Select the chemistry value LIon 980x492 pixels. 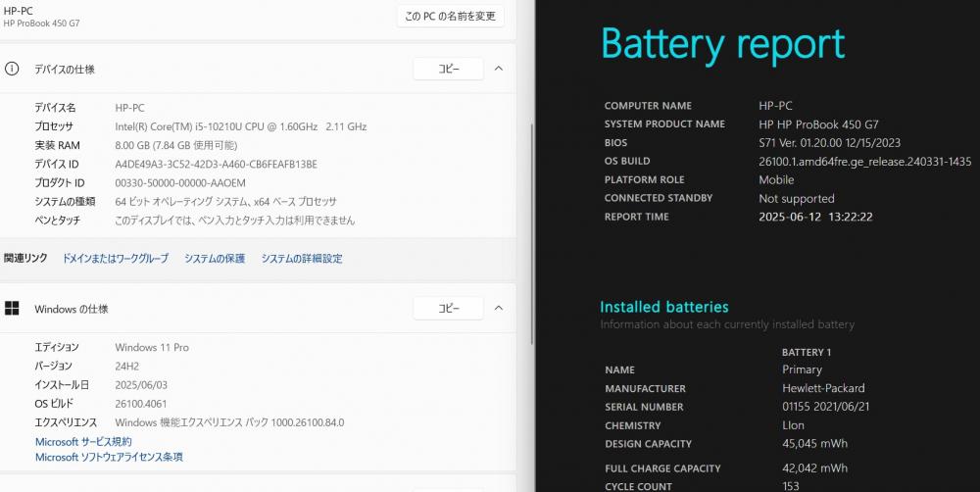pyautogui.click(x=793, y=425)
